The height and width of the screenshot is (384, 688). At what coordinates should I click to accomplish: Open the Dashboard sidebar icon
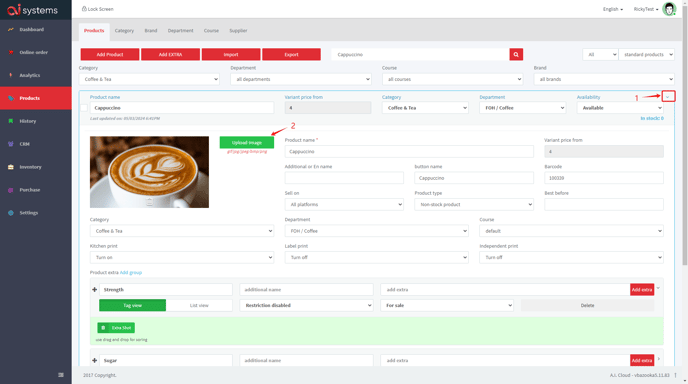pyautogui.click(x=11, y=29)
